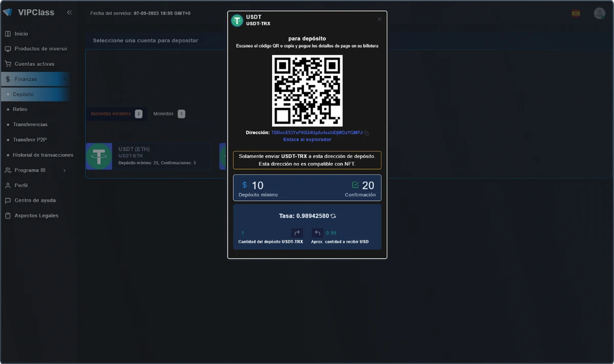Collapse the sidebar with the double-chevron icon
Image resolution: width=614 pixels, height=364 pixels.
69,12
